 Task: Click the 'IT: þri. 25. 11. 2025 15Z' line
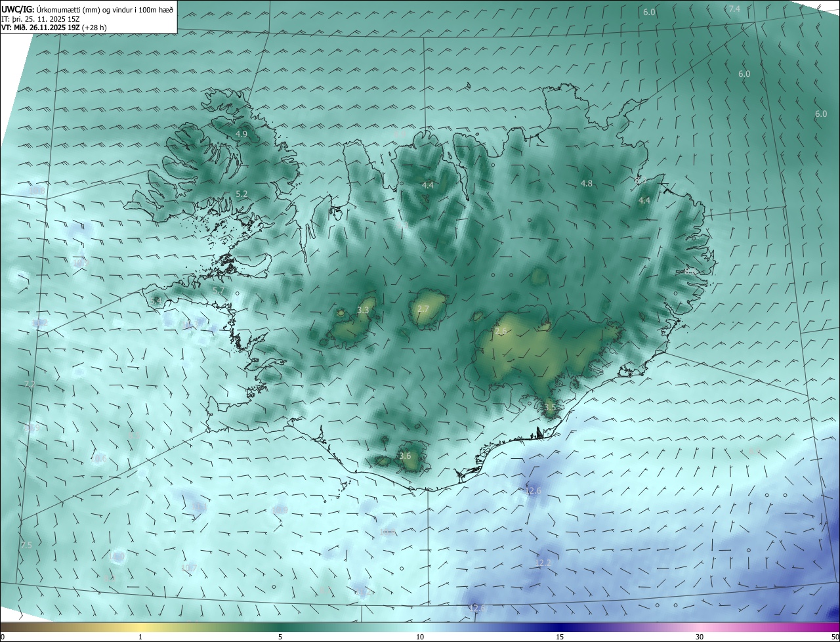point(41,19)
